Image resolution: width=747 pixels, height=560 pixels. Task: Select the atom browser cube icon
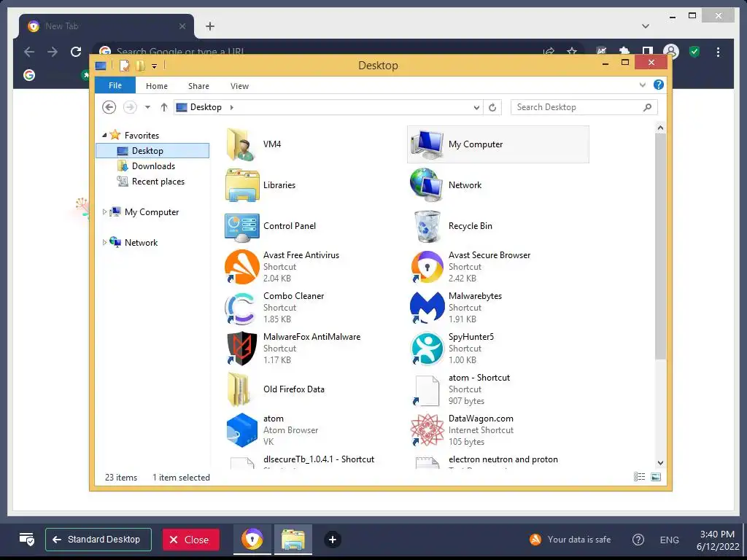[242, 430]
